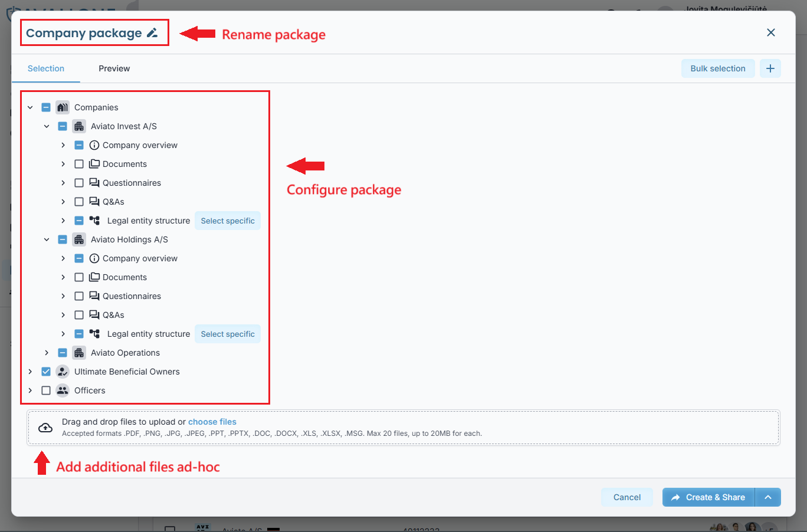Click the structure icon of Aviato Invest Legal entity
Image resolution: width=807 pixels, height=532 pixels.
[x=94, y=221]
